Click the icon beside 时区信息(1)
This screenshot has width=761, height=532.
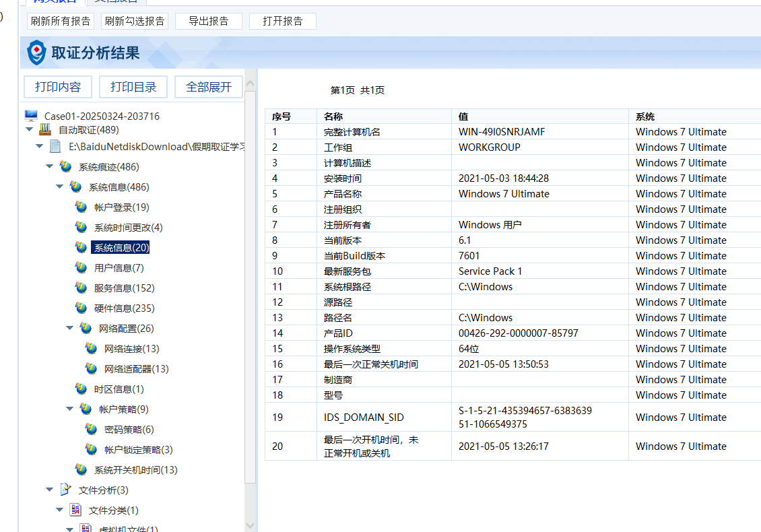81,389
